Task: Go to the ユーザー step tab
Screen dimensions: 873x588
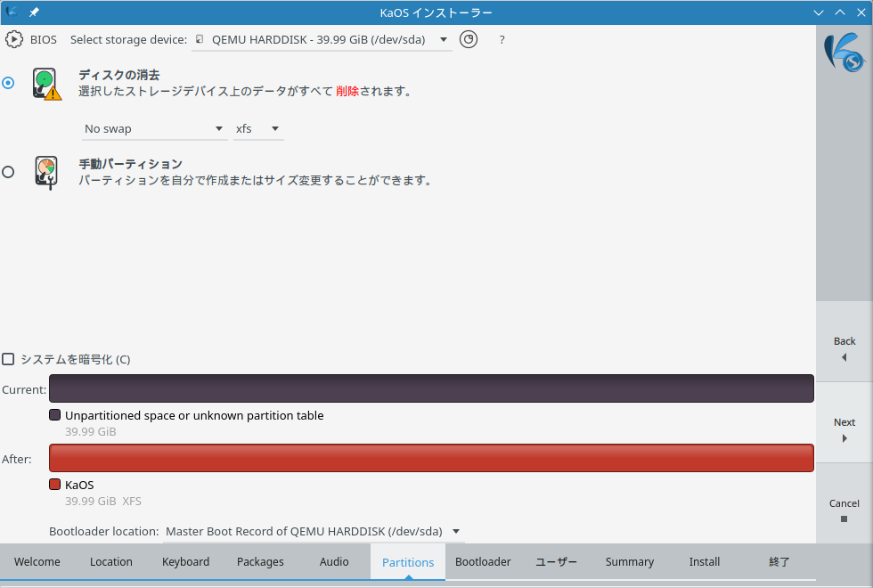Action: tap(556, 562)
